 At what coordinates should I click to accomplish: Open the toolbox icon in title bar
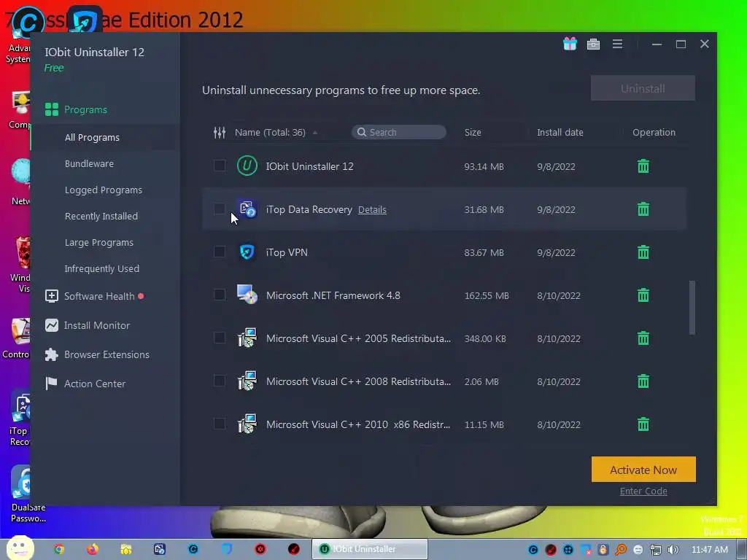[593, 44]
